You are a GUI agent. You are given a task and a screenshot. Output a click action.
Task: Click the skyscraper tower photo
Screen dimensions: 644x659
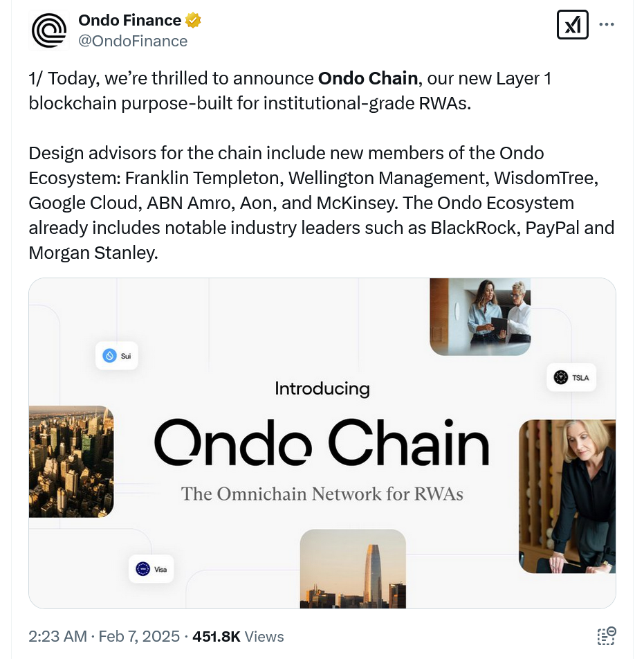coord(353,569)
